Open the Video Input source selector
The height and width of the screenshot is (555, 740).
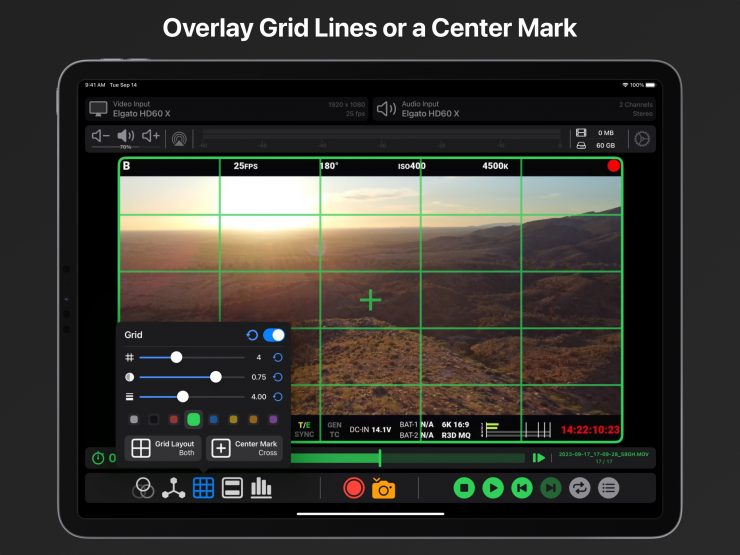click(227, 109)
